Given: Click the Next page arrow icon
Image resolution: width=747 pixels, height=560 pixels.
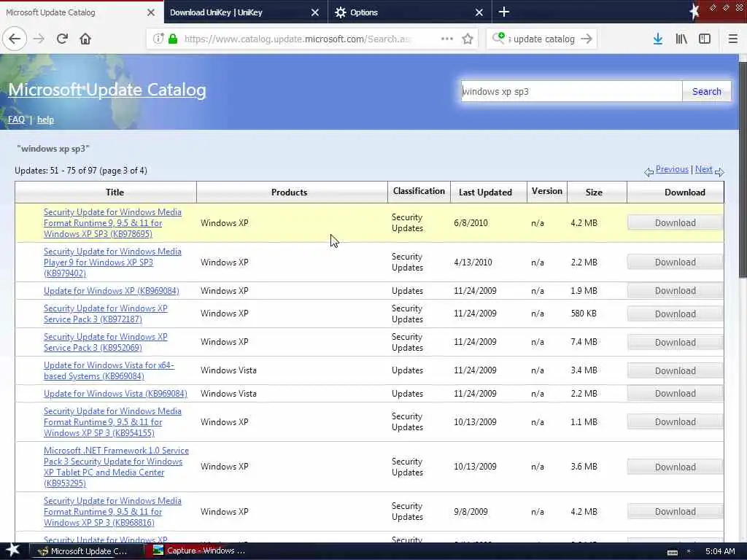Looking at the screenshot, I should pyautogui.click(x=719, y=172).
